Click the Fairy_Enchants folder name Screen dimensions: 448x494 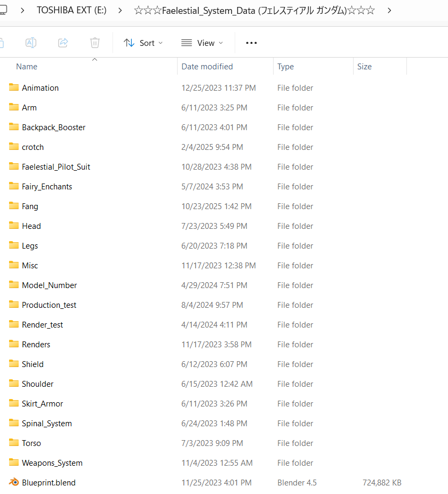point(47,187)
